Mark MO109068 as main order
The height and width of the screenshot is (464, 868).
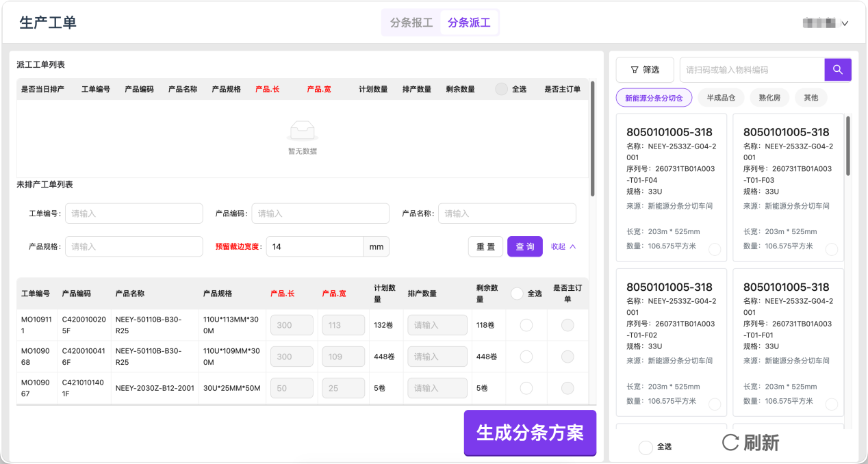567,357
